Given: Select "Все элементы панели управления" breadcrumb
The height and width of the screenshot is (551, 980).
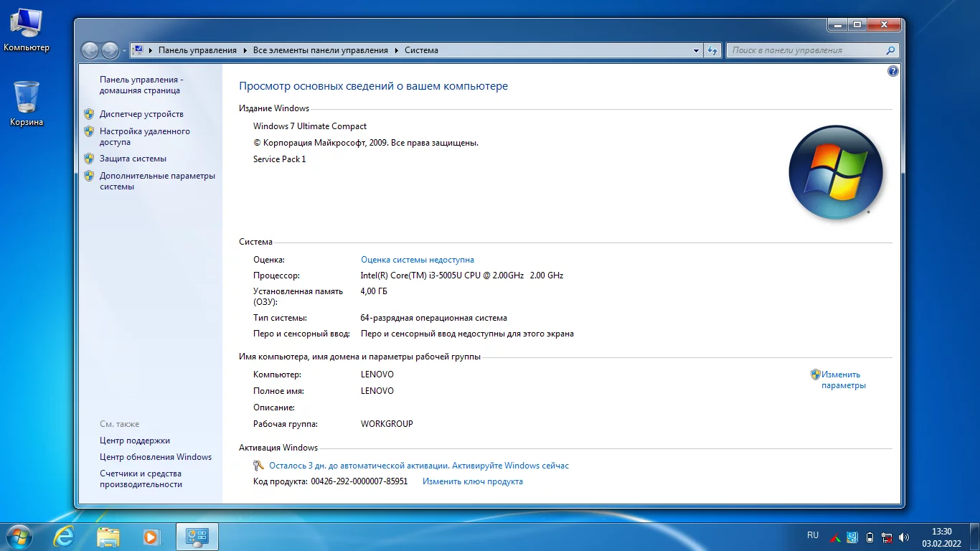Looking at the screenshot, I should tap(321, 50).
